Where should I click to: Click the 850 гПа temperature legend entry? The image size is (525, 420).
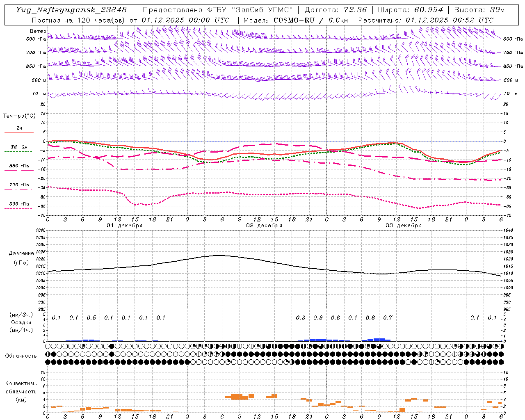coord(19,166)
